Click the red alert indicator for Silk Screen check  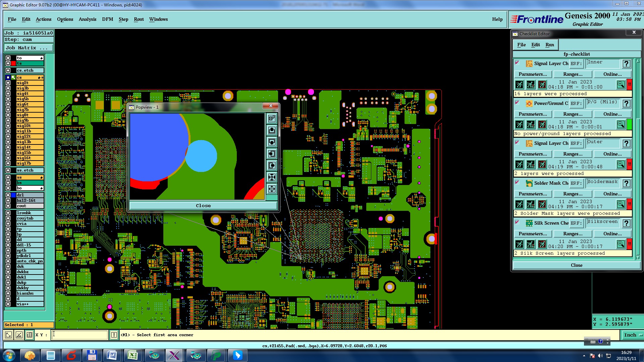pyautogui.click(x=630, y=244)
